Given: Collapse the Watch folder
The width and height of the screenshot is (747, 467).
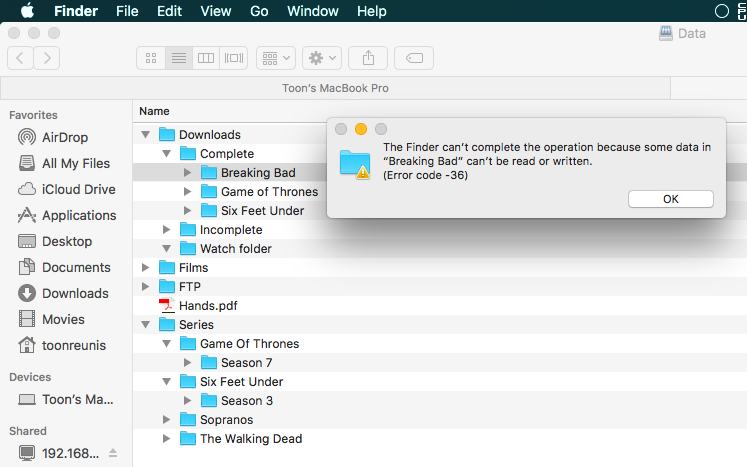Looking at the screenshot, I should 166,249.
